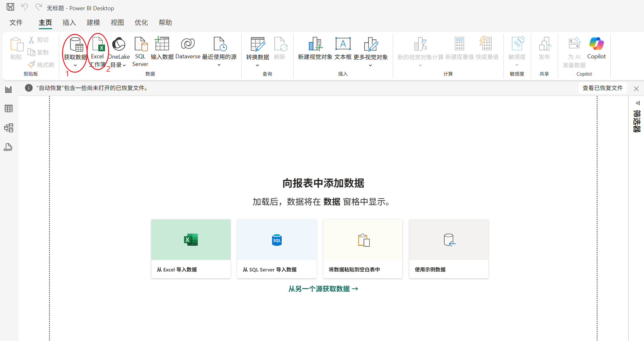The width and height of the screenshot is (644, 341).
Task: Click the 获取数据 database icon
Action: (x=76, y=44)
